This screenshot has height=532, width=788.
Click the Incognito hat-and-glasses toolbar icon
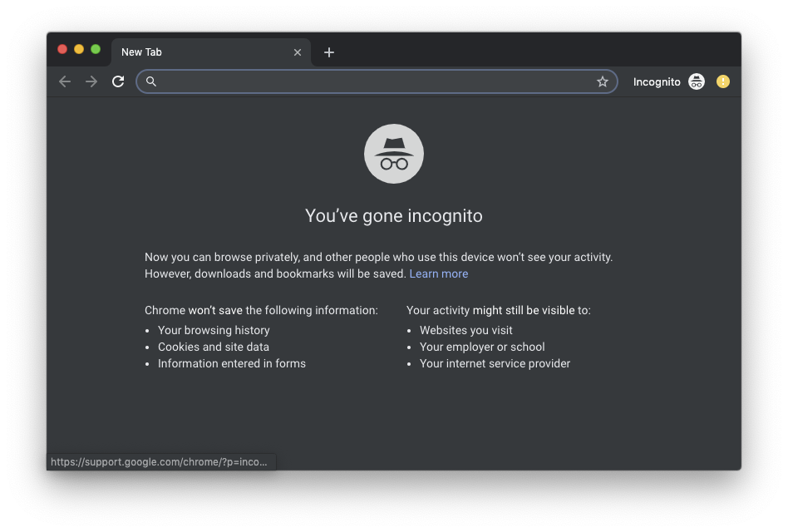tap(697, 81)
